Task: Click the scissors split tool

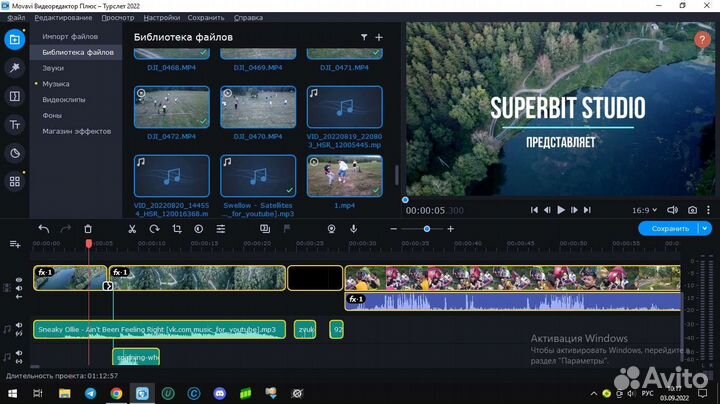Action: click(131, 229)
